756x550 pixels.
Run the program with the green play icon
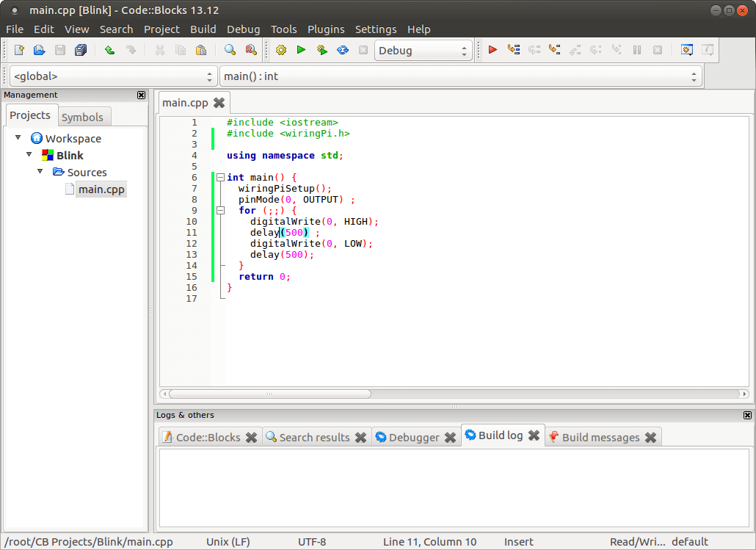click(x=302, y=50)
